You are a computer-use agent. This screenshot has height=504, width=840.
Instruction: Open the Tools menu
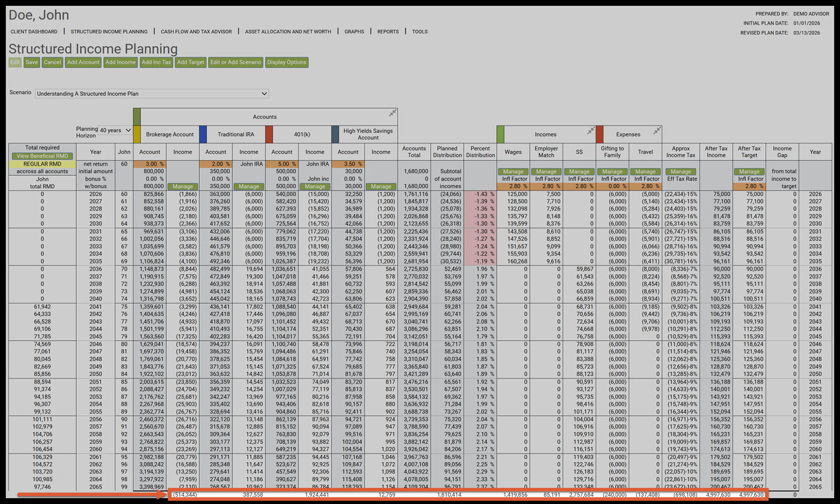pyautogui.click(x=420, y=32)
